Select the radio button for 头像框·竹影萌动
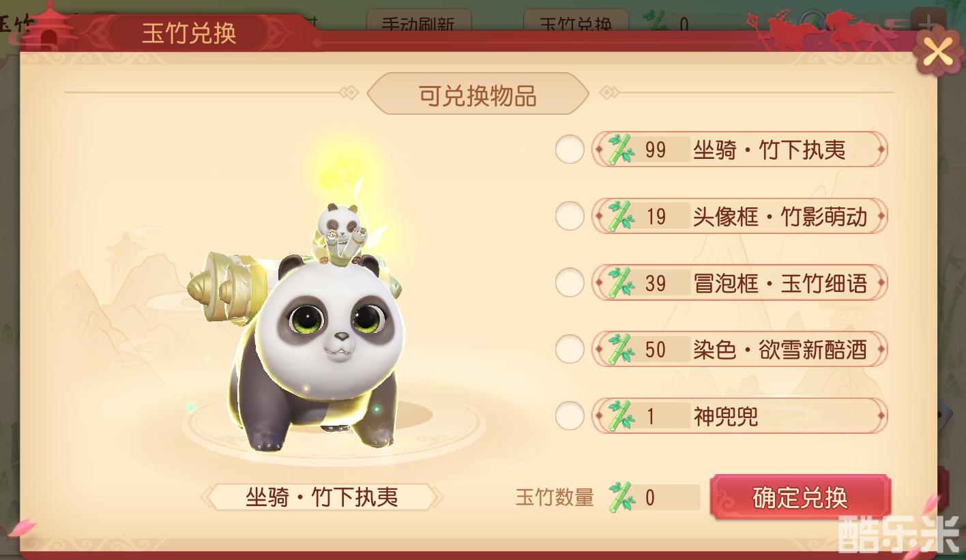This screenshot has height=560, width=966. coord(569,216)
